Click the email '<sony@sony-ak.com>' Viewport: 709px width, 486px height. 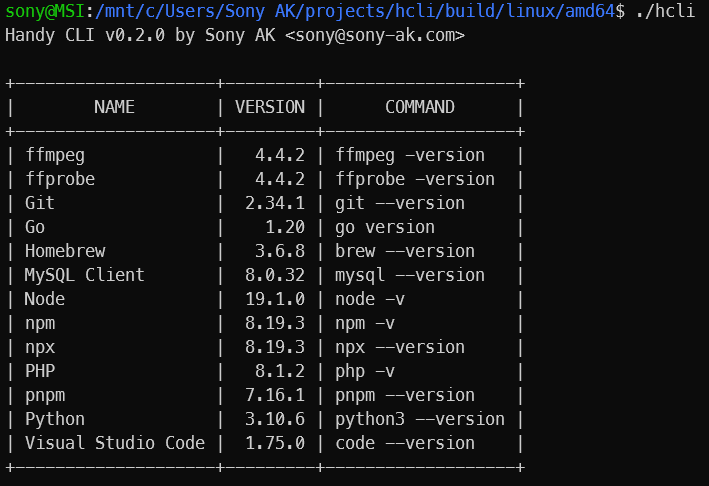[375, 35]
